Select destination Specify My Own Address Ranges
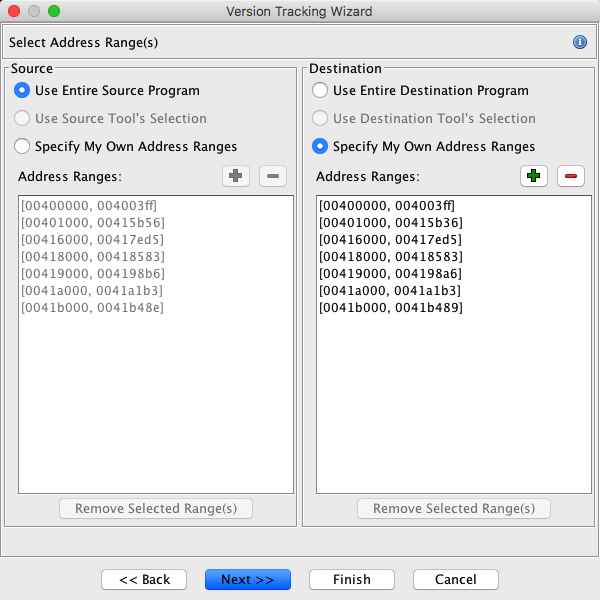This screenshot has height=600, width=600. point(320,146)
